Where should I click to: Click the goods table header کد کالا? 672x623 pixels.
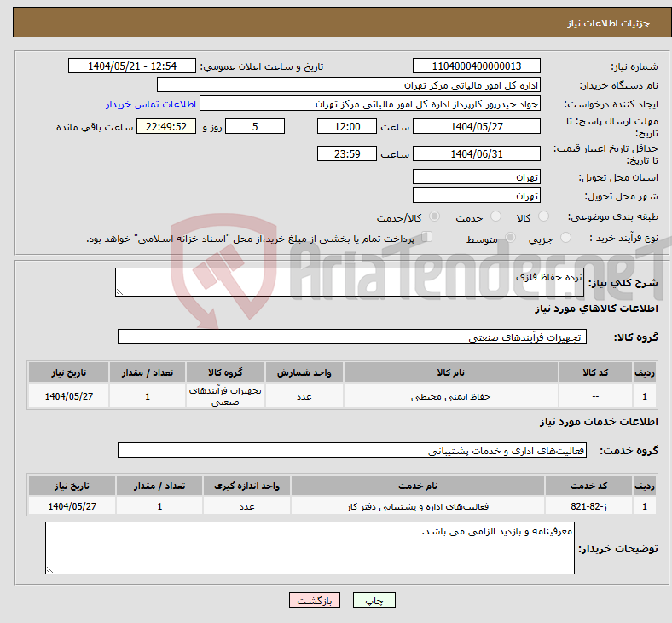pos(595,372)
